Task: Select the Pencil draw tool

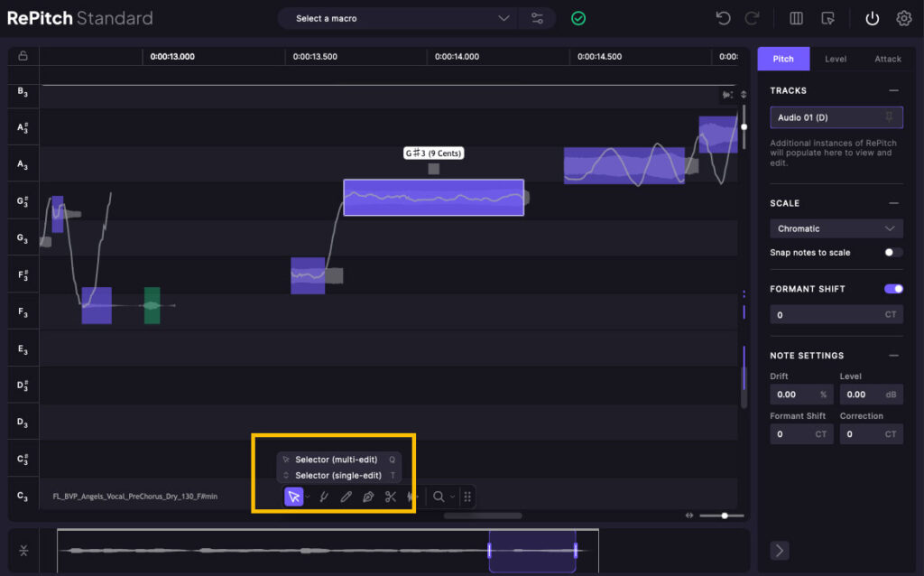Action: pos(346,497)
